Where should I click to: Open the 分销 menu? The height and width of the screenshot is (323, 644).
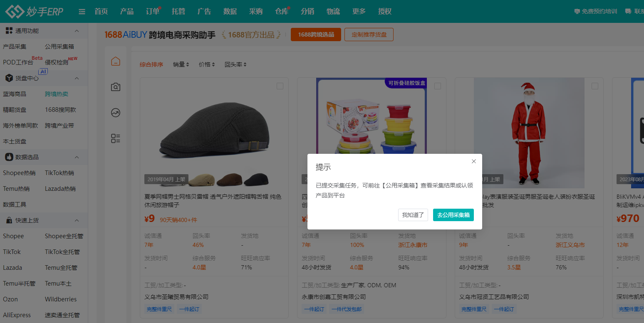coord(307,12)
